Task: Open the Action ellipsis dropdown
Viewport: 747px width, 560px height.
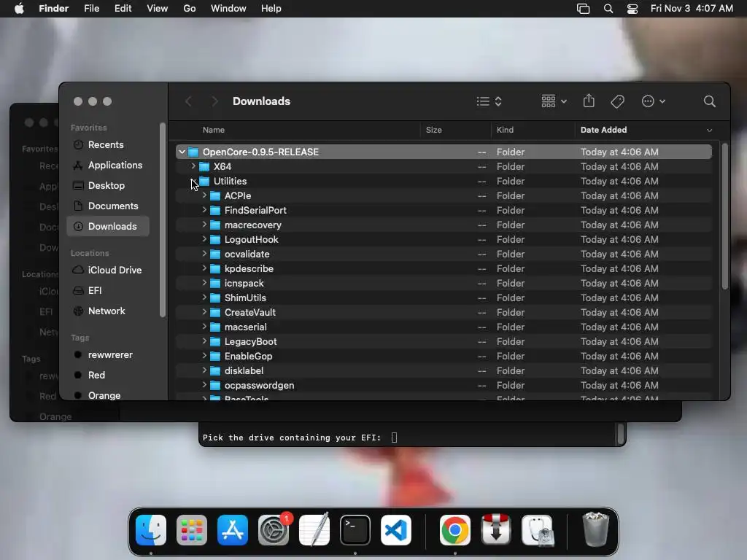Action: [x=653, y=101]
